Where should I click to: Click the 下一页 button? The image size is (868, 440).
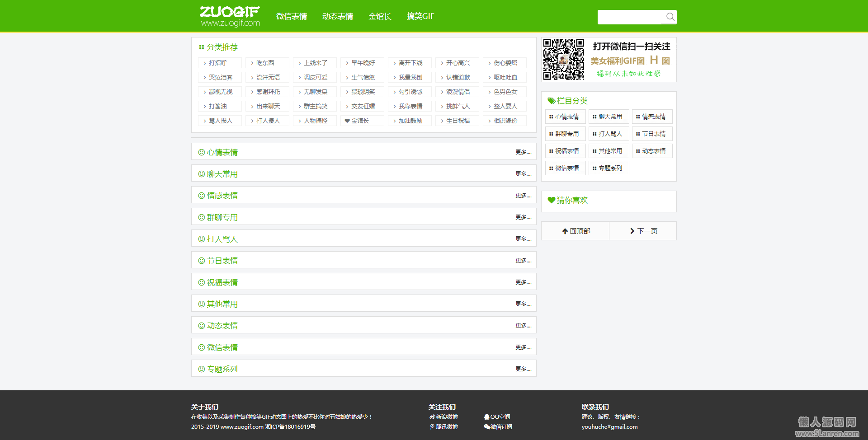click(643, 231)
